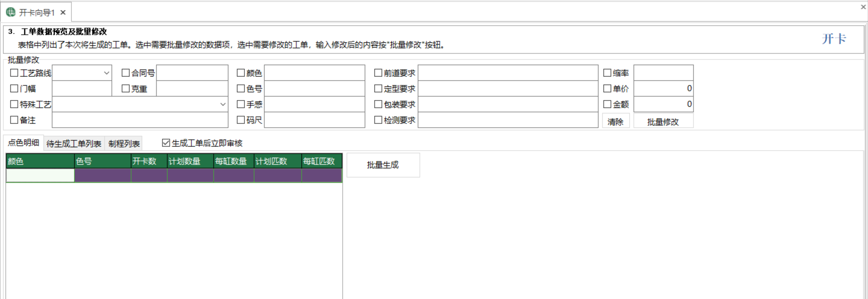Select the 手感 checkbox
Screen dimensions: 868x299
pyautogui.click(x=241, y=104)
